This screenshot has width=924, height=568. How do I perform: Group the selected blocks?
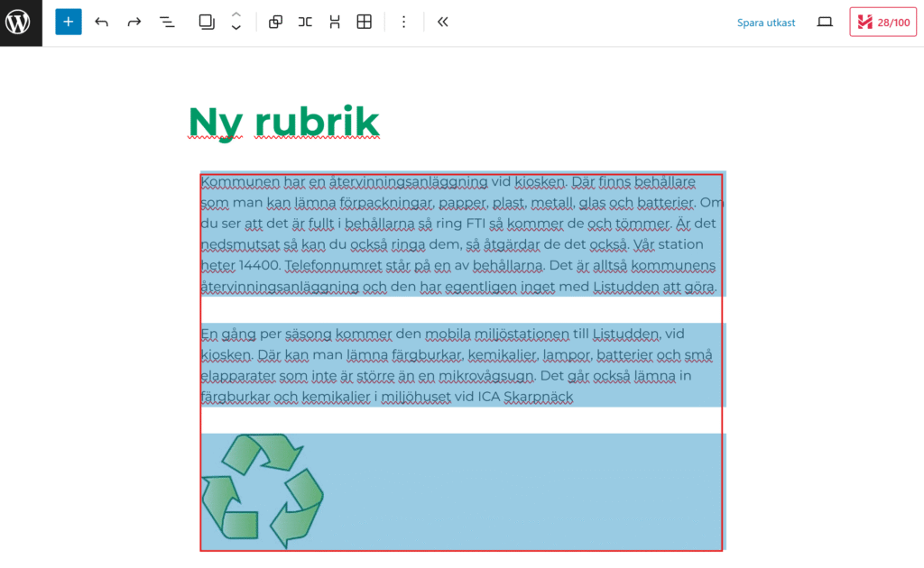(x=275, y=23)
